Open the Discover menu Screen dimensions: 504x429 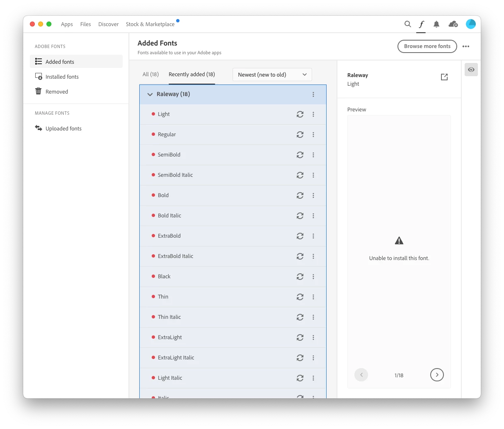tap(109, 24)
